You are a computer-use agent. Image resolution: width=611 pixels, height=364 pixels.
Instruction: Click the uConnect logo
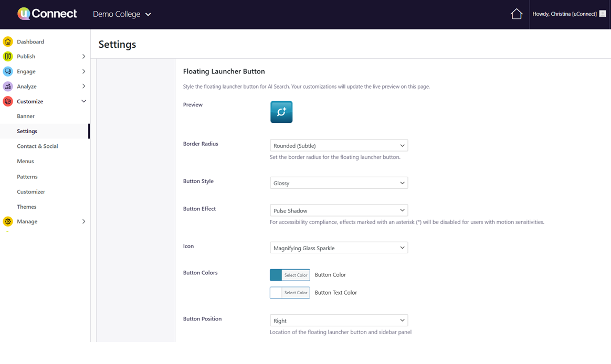[47, 14]
